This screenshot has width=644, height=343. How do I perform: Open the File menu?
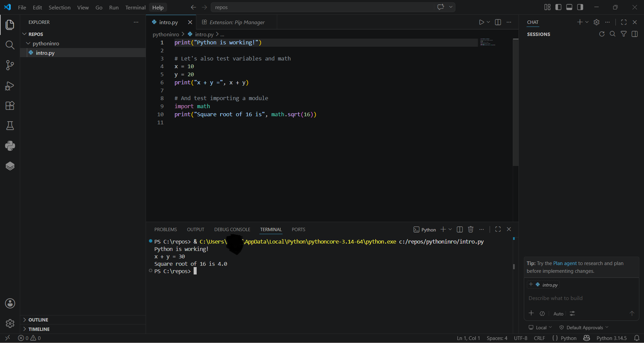[22, 7]
